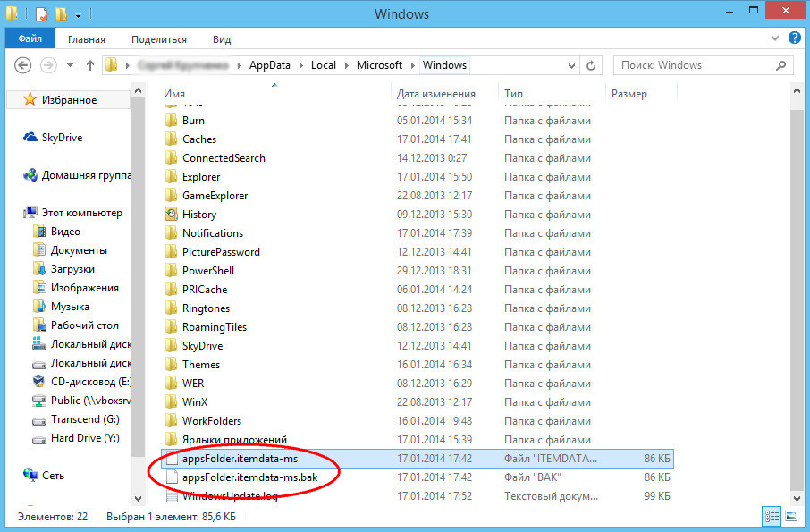Screen dimensions: 810x532
Task: Click Properties icon in Quick Access Toolbar
Action: (x=42, y=13)
